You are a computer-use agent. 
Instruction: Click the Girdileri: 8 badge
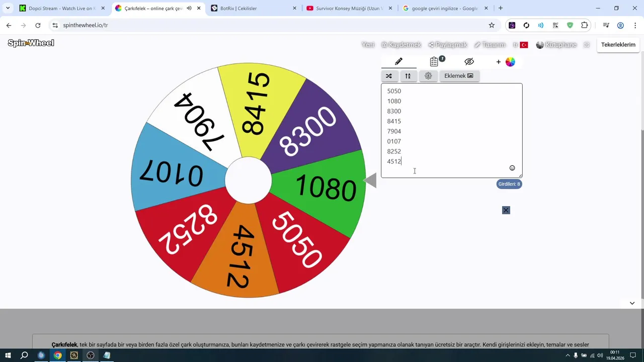pos(509,184)
